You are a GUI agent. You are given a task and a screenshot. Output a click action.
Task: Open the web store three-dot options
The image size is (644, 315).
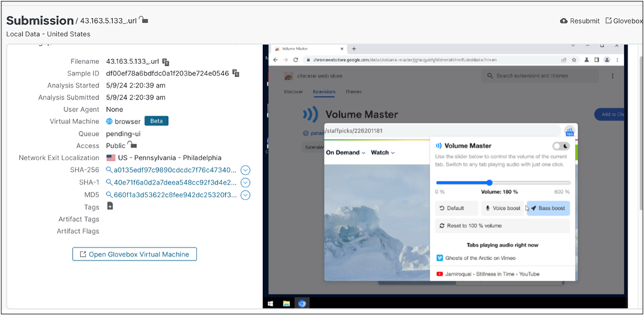click(x=613, y=76)
